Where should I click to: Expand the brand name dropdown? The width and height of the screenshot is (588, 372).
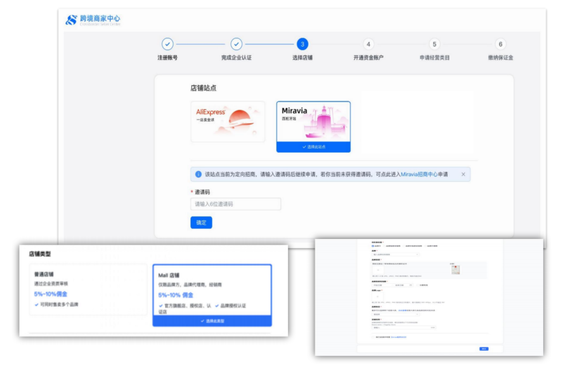pyautogui.click(x=396, y=255)
